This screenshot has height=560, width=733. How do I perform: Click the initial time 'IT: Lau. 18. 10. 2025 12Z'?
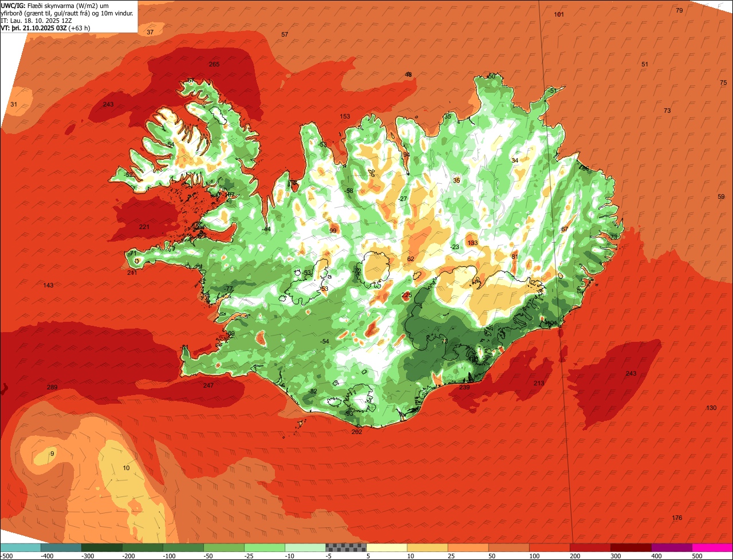click(36, 21)
